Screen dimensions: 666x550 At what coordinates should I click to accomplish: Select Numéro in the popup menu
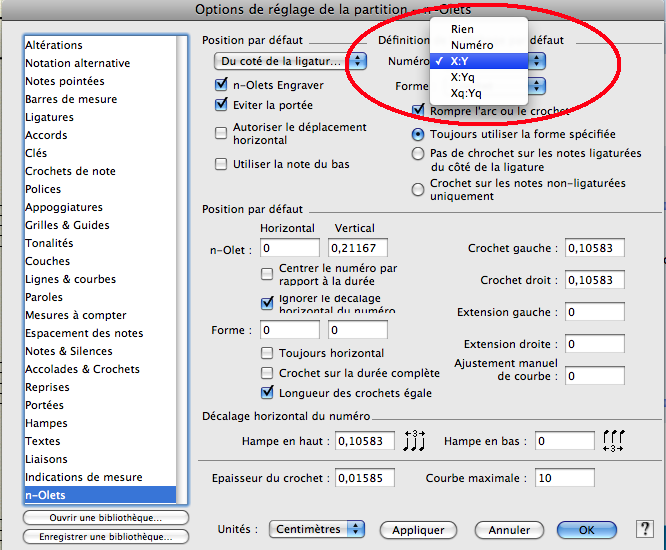(x=471, y=45)
